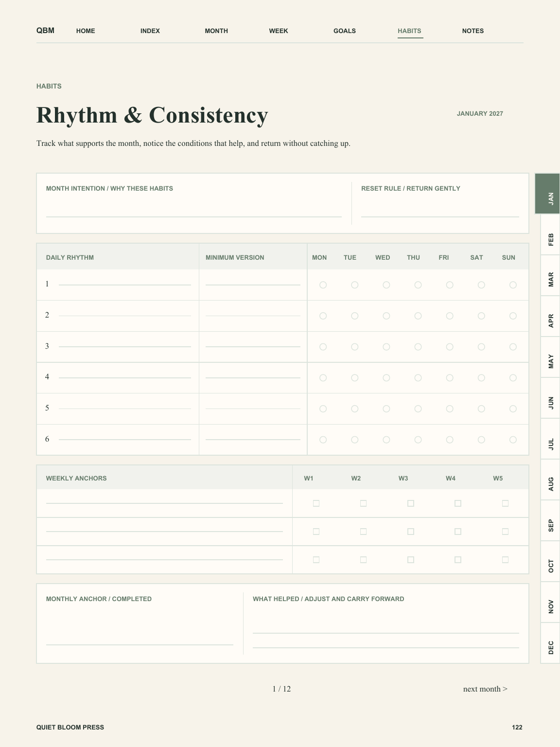Check W3 box for third weekly anchor
Image resolution: width=560 pixels, height=747 pixels.
[411, 560]
